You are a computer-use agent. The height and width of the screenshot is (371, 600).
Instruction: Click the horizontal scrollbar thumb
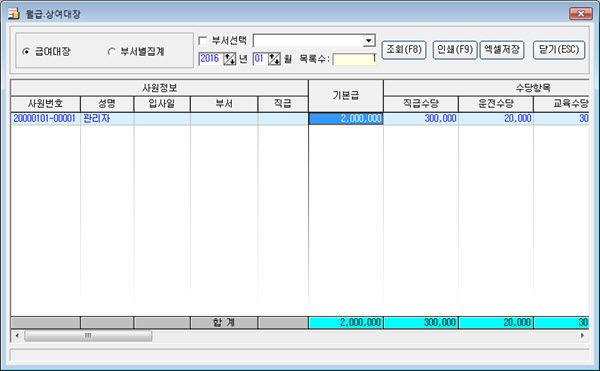[88, 336]
